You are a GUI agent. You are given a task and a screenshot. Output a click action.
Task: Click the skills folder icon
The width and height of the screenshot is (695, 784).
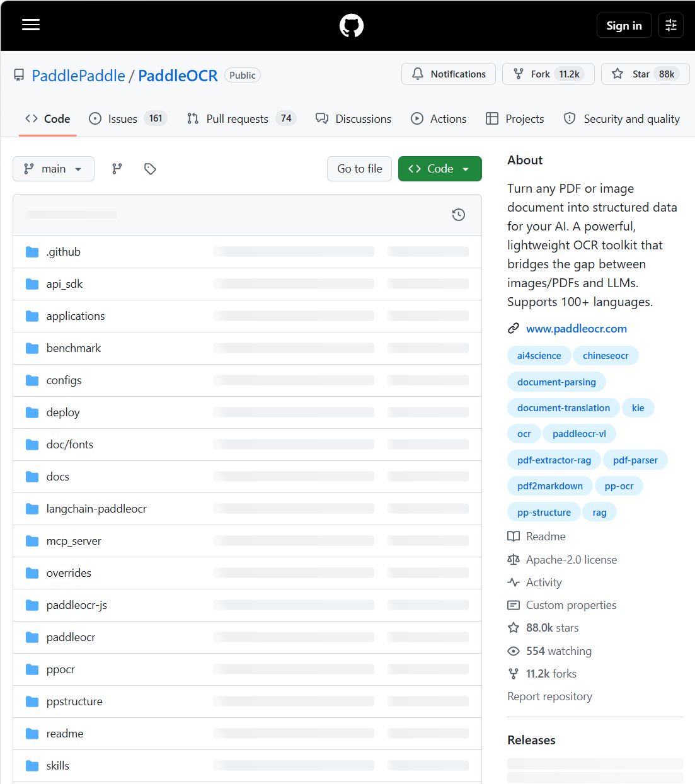(32, 766)
